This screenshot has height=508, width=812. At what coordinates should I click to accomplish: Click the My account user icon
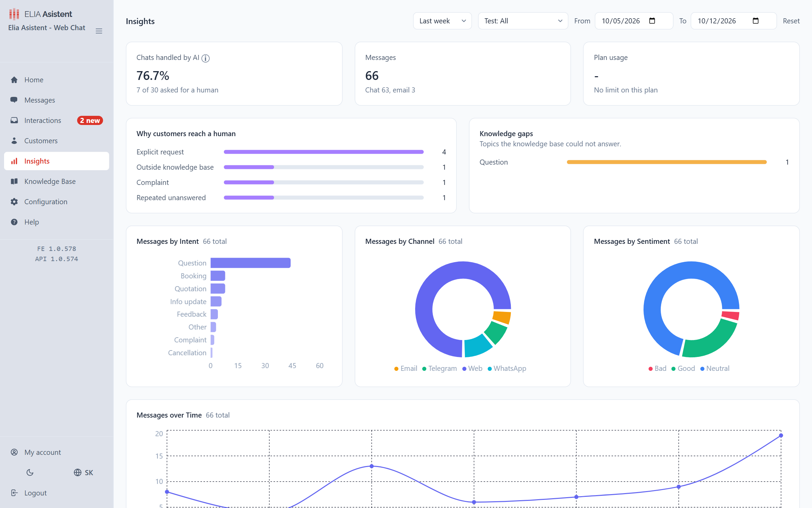14,452
